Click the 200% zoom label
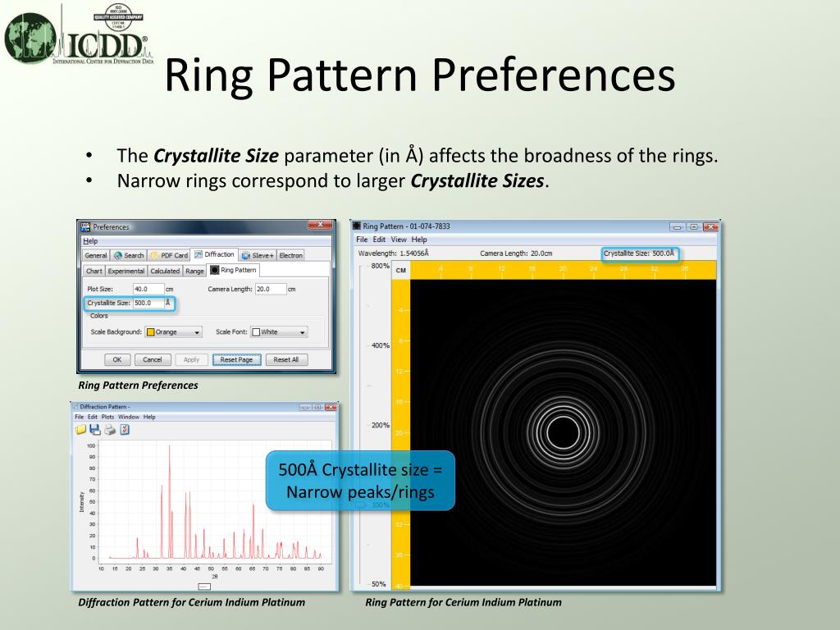840x630 pixels. coord(381,426)
